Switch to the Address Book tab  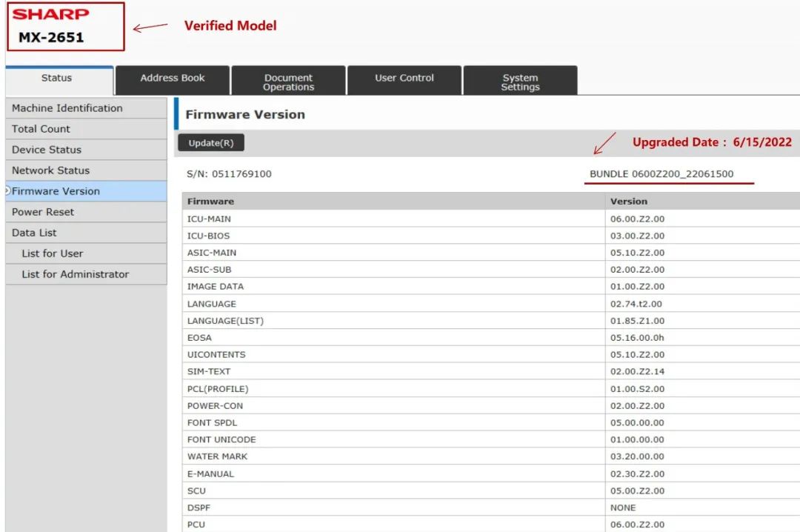tap(173, 79)
